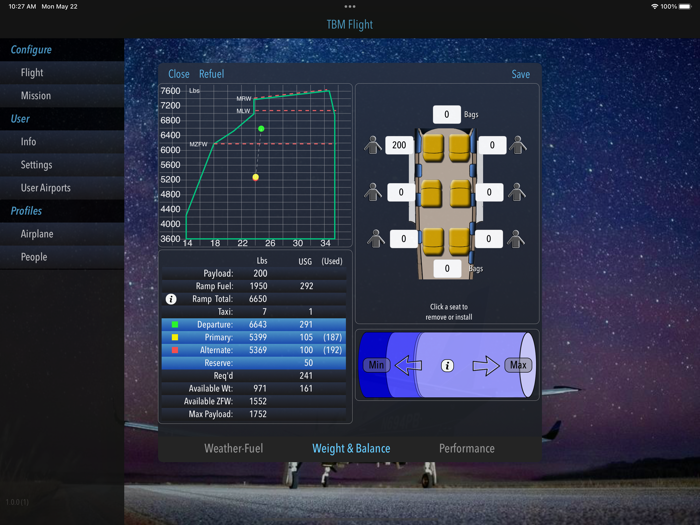Click the increase fuel right arrow
The image size is (700, 525).
coord(486,366)
